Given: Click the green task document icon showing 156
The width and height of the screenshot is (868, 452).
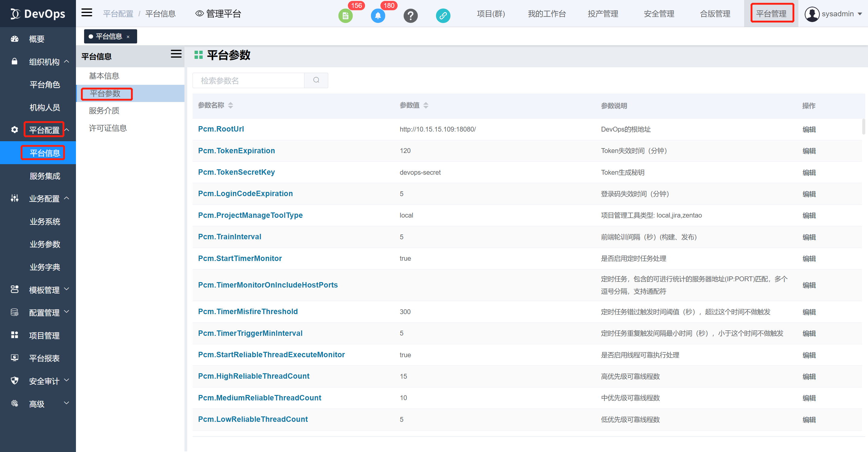Looking at the screenshot, I should click(345, 15).
